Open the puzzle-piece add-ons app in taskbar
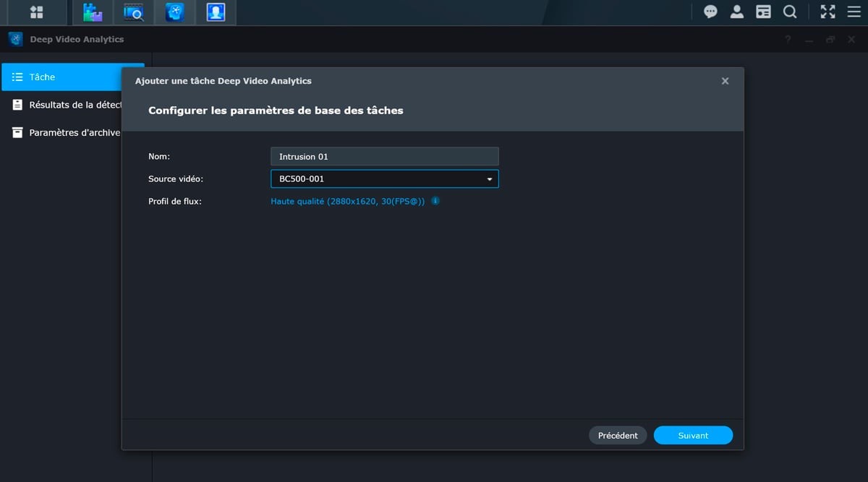868x482 pixels. 93,12
